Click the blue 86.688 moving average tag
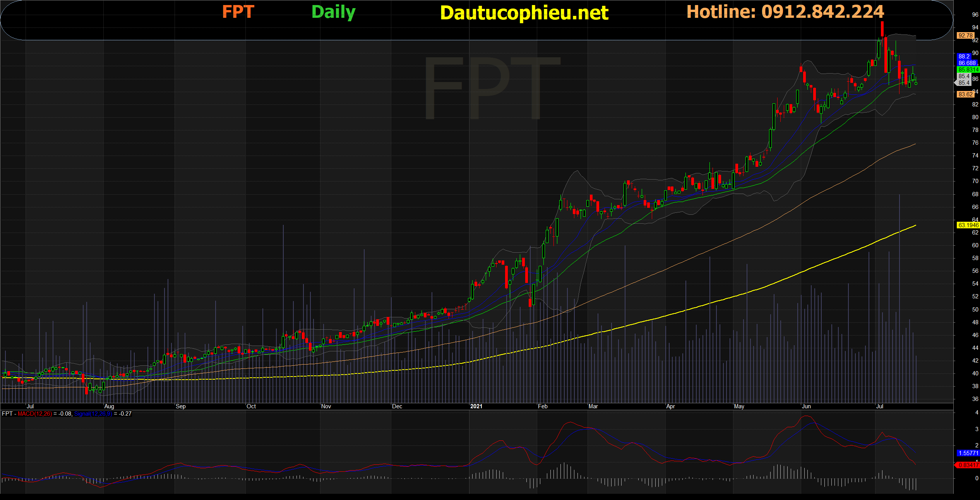This screenshot has width=980, height=500. (967, 63)
